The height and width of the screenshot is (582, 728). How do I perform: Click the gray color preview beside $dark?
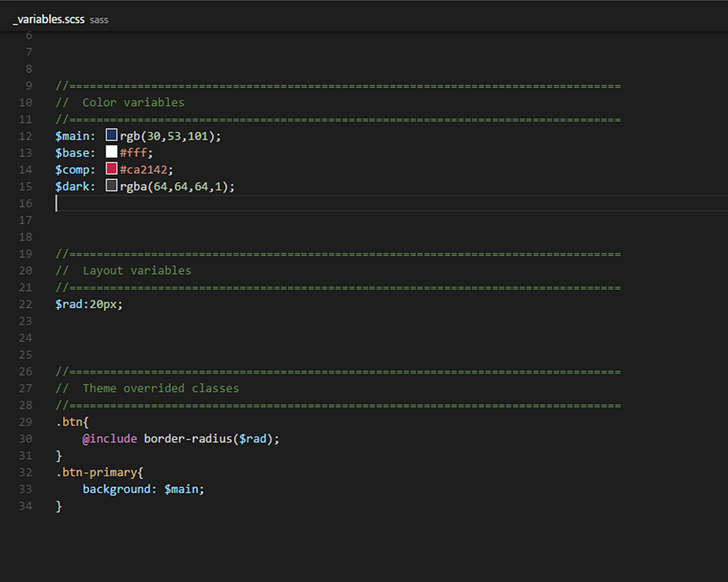[111, 186]
